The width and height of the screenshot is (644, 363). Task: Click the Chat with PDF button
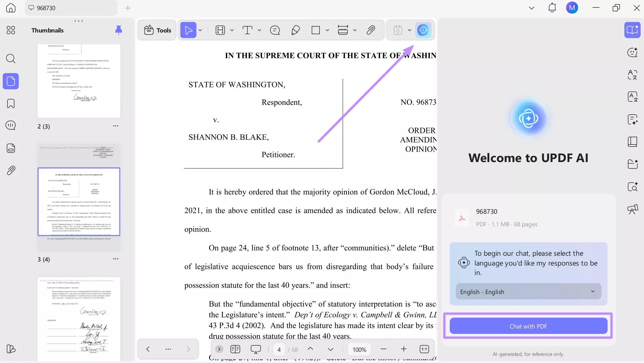coord(528,326)
